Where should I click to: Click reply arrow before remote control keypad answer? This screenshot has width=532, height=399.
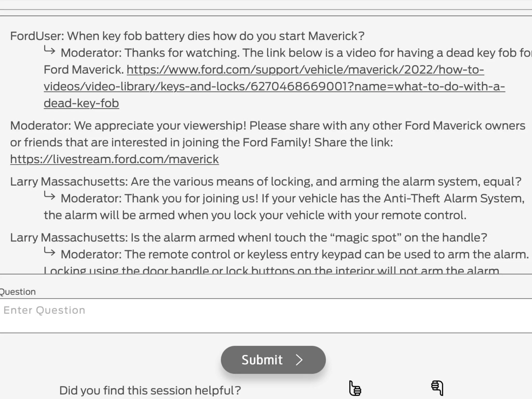(x=49, y=251)
